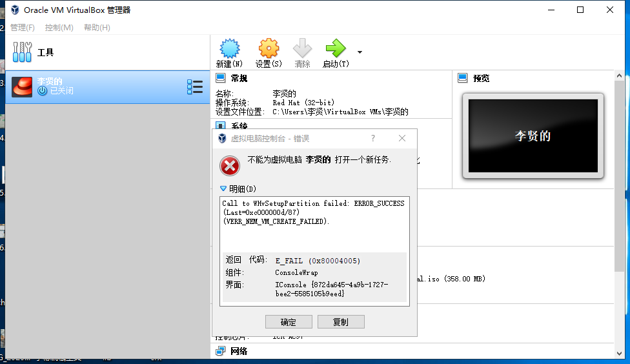
Task: Click the 网络 section header
Action: (239, 352)
